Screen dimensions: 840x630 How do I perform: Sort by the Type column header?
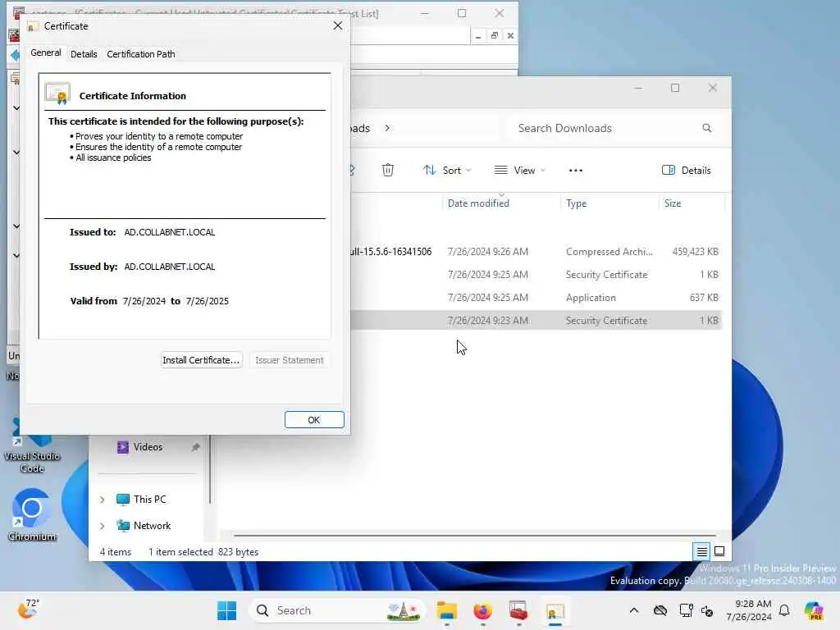tap(577, 203)
